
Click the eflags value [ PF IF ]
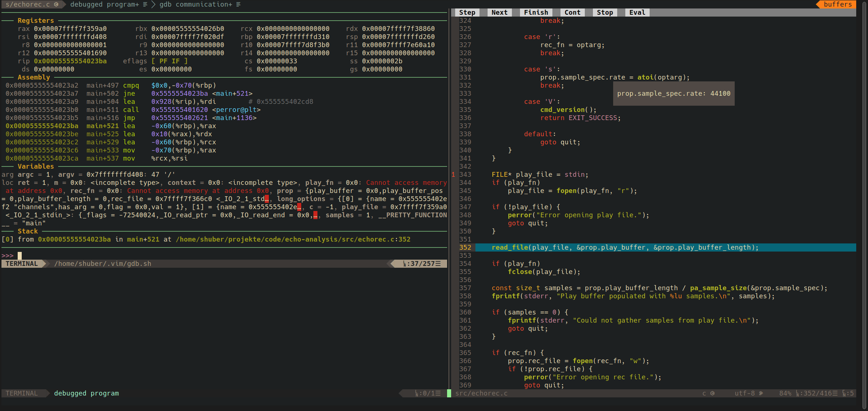[169, 61]
